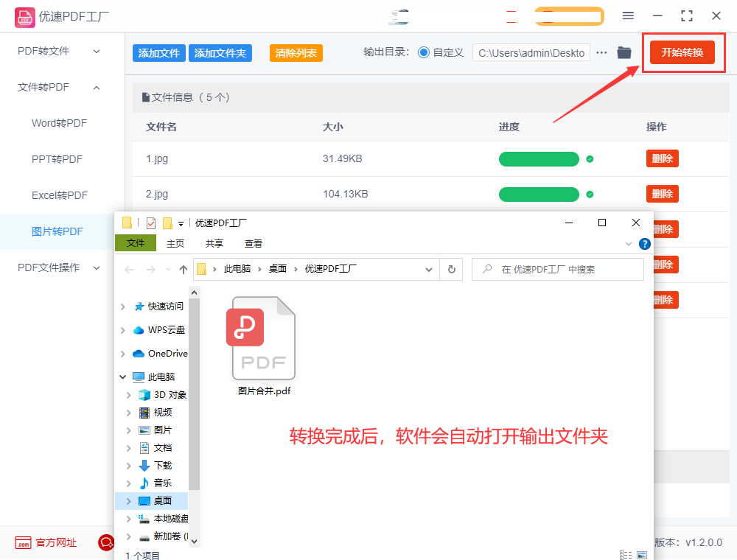Click the Explorer search box

(558, 269)
